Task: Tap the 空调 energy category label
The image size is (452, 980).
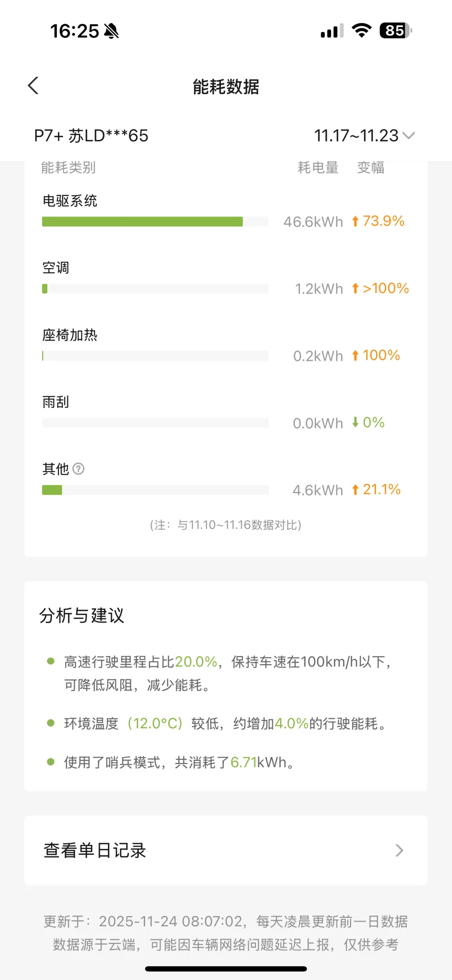Action: click(x=56, y=268)
